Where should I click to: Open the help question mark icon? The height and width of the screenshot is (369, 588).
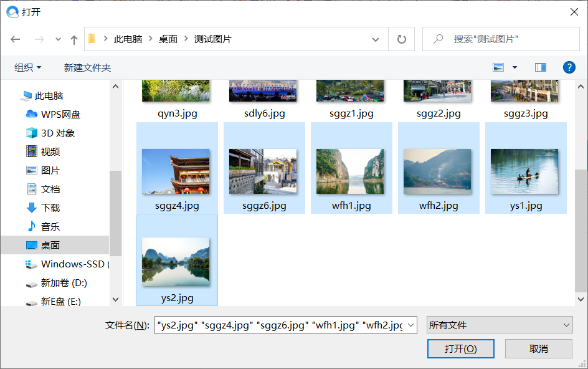(x=568, y=67)
